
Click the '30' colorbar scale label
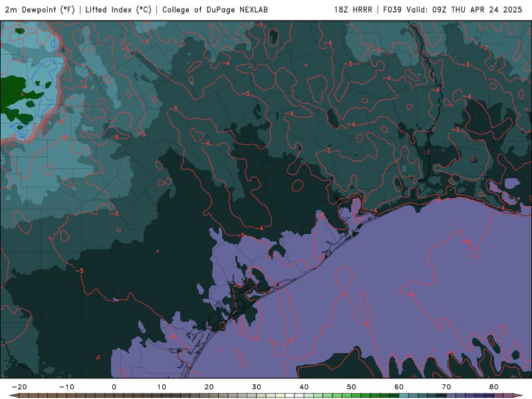coord(257,387)
